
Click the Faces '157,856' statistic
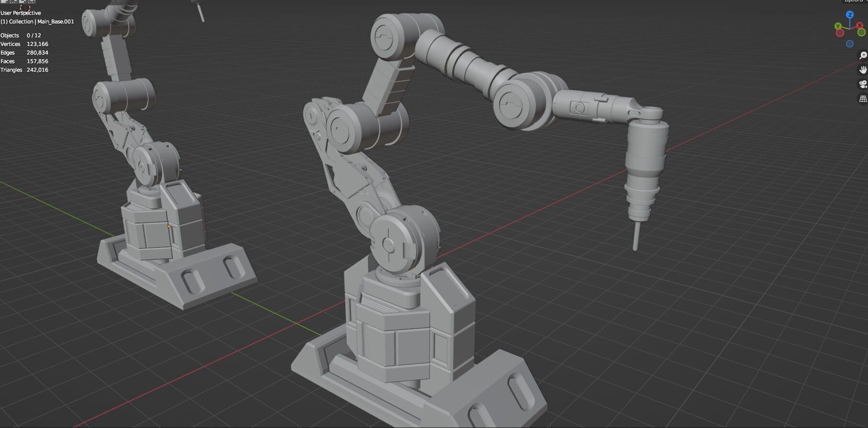pyautogui.click(x=37, y=61)
